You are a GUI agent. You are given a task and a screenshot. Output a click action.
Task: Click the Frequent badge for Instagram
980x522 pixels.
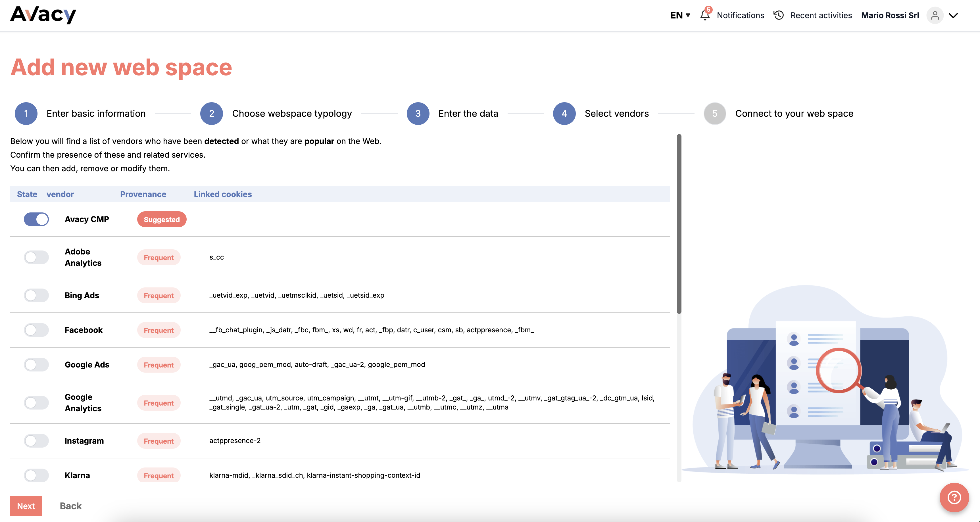(x=159, y=440)
